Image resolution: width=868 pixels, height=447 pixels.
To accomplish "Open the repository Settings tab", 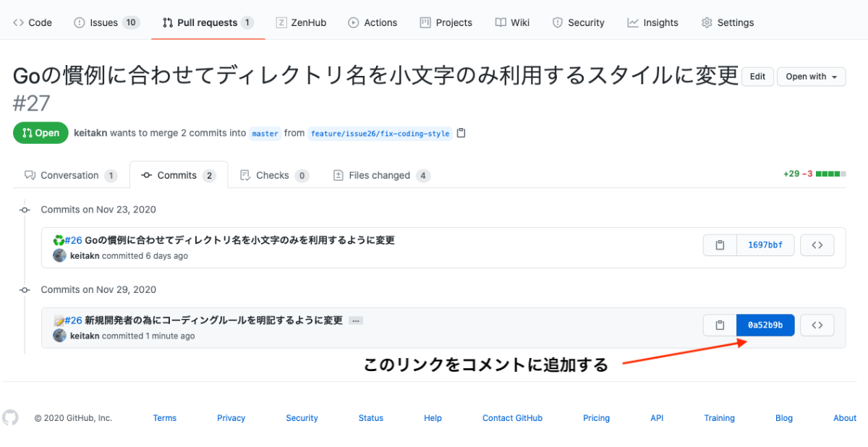I will pyautogui.click(x=728, y=22).
